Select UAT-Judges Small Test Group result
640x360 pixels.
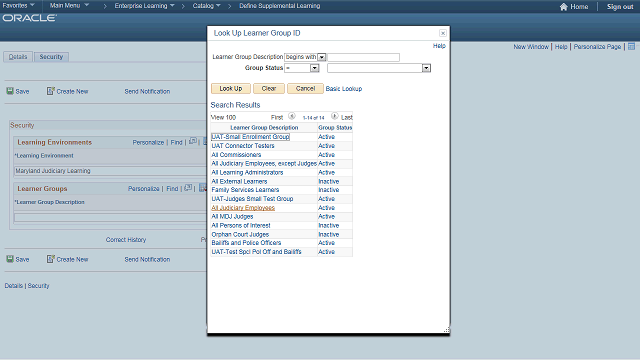coord(252,199)
